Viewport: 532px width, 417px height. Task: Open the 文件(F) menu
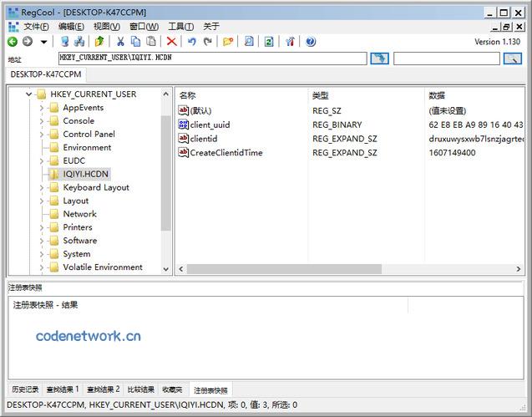(x=36, y=27)
